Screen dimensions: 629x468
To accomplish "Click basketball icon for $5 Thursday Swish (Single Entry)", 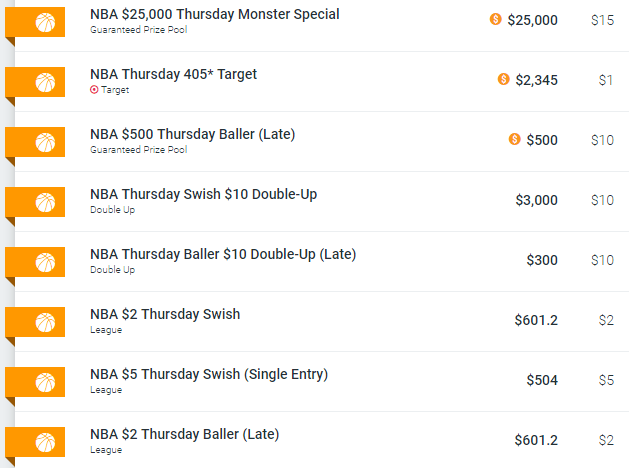I will click(45, 381).
